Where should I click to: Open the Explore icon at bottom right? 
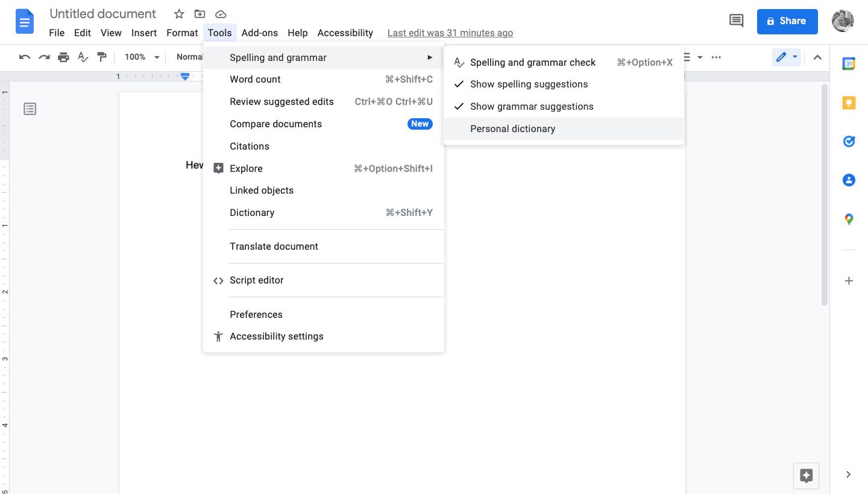pos(806,476)
